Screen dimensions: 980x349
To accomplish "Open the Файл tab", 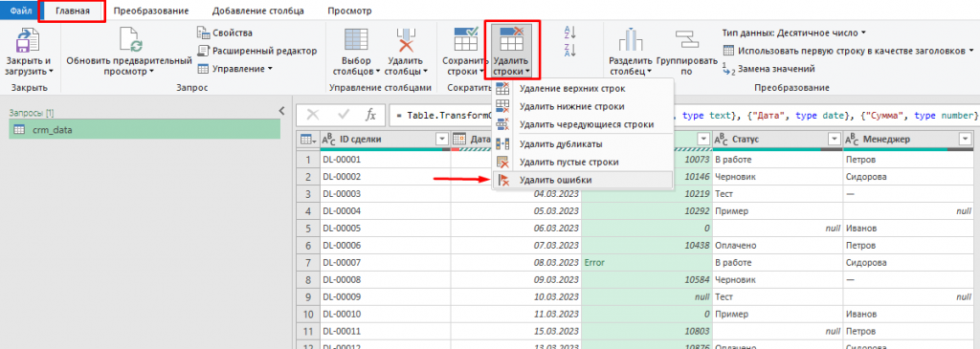I will [21, 11].
